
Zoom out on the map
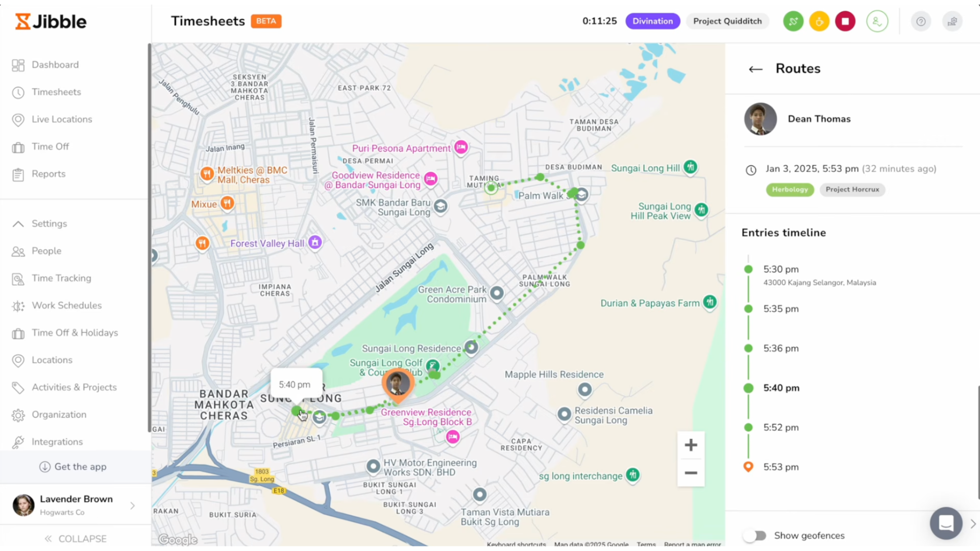[691, 473]
